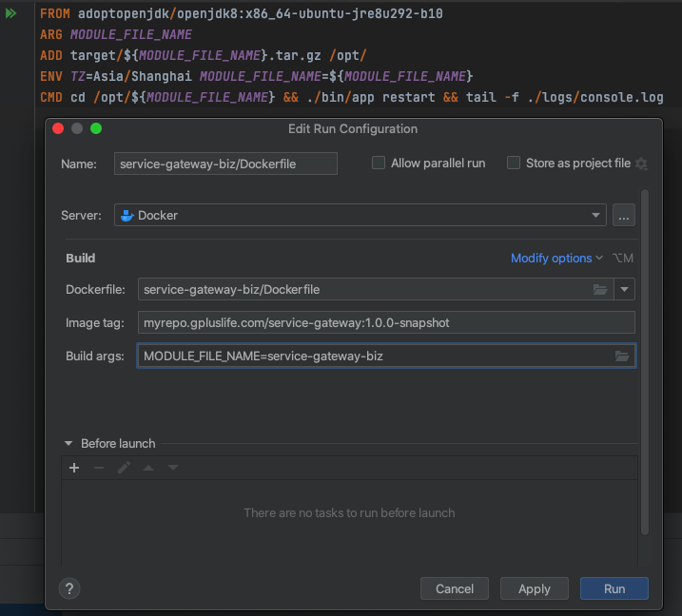Click the Image tag input field
This screenshot has height=616, width=682.
coord(386,322)
